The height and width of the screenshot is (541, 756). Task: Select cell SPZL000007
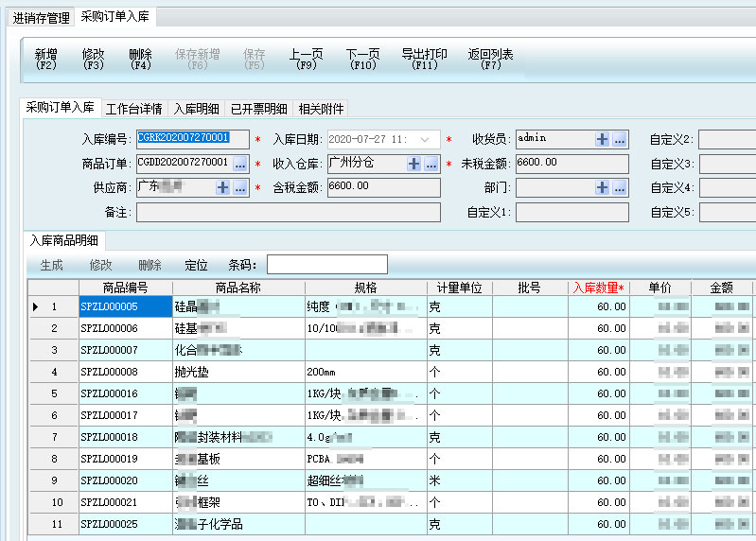coord(125,350)
